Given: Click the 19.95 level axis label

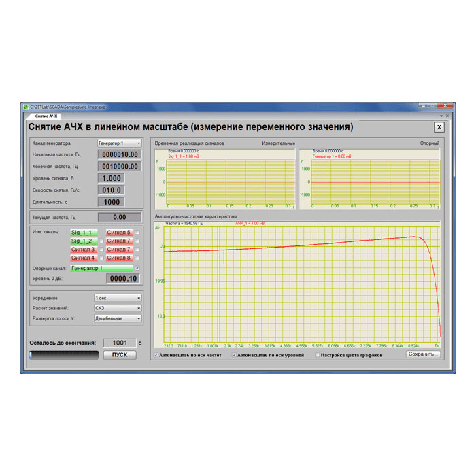Looking at the screenshot, I should pos(160,281).
